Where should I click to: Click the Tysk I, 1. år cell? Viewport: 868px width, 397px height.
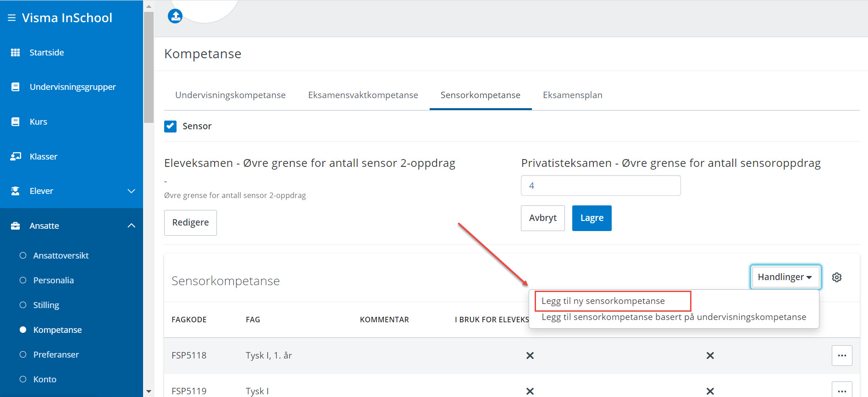pyautogui.click(x=269, y=355)
